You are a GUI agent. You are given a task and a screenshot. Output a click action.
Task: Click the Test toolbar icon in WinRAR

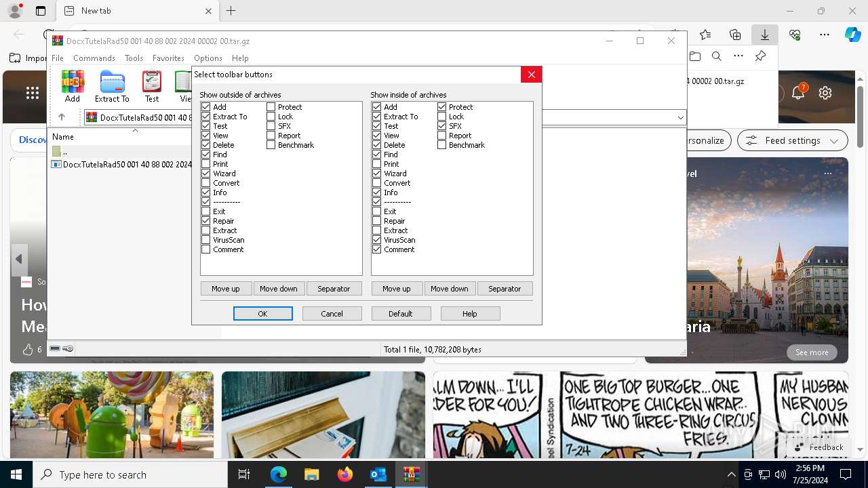click(x=152, y=86)
